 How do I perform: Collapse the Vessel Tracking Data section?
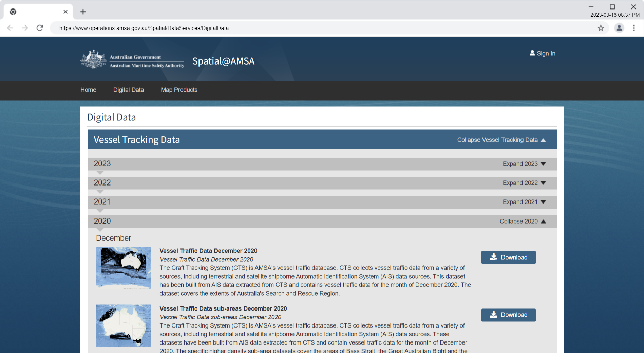501,140
